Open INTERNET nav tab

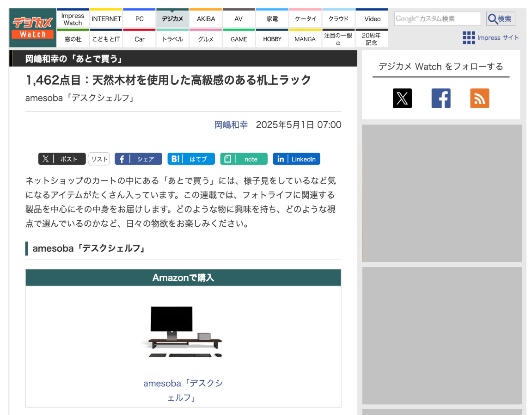pyautogui.click(x=106, y=19)
